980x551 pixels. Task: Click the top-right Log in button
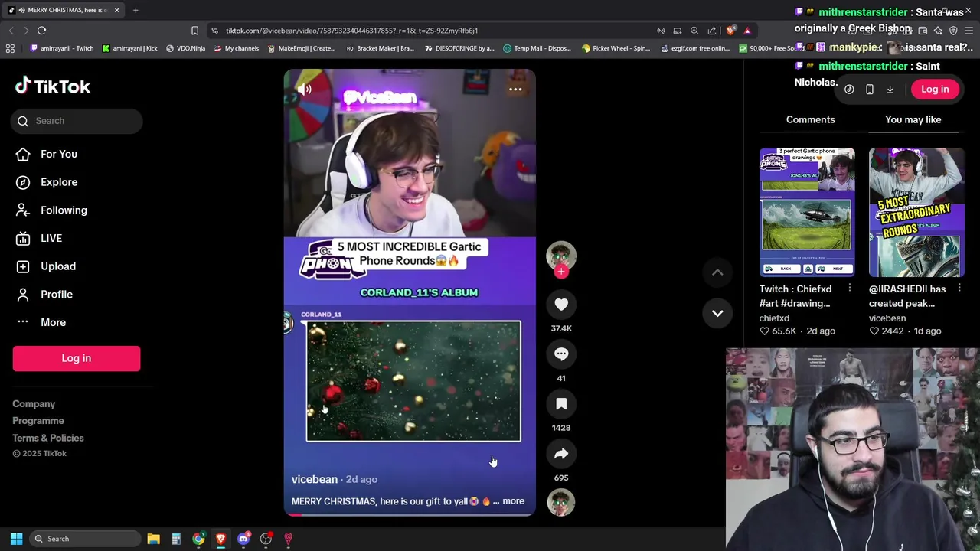(935, 89)
